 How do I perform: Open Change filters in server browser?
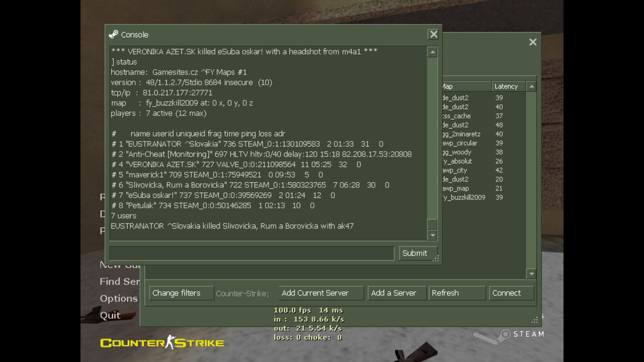[x=182, y=293]
